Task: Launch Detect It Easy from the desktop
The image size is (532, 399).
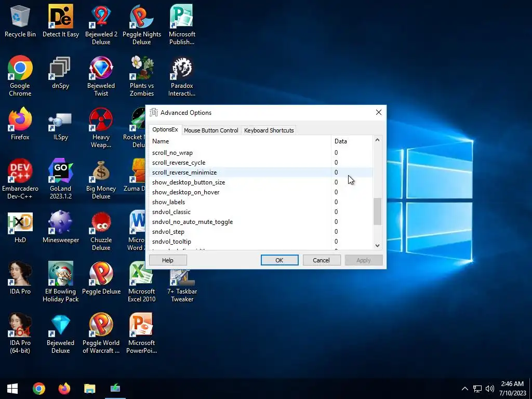Action: pos(60,20)
